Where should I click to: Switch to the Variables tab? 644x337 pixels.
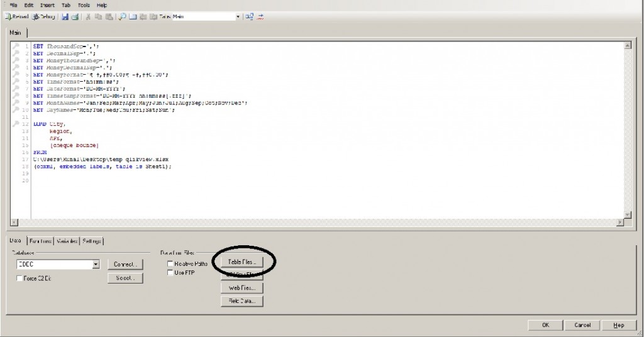[x=67, y=241]
